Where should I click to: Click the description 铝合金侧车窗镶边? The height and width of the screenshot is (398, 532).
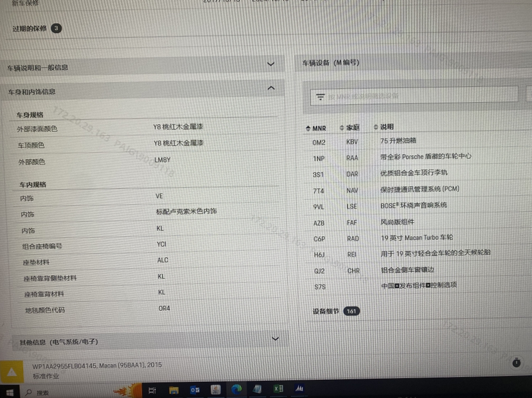pos(407,270)
